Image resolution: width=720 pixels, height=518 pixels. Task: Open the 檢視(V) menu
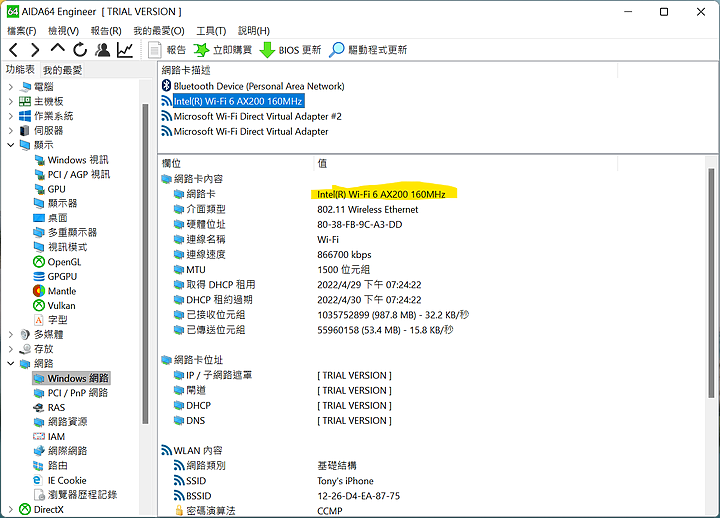click(63, 31)
